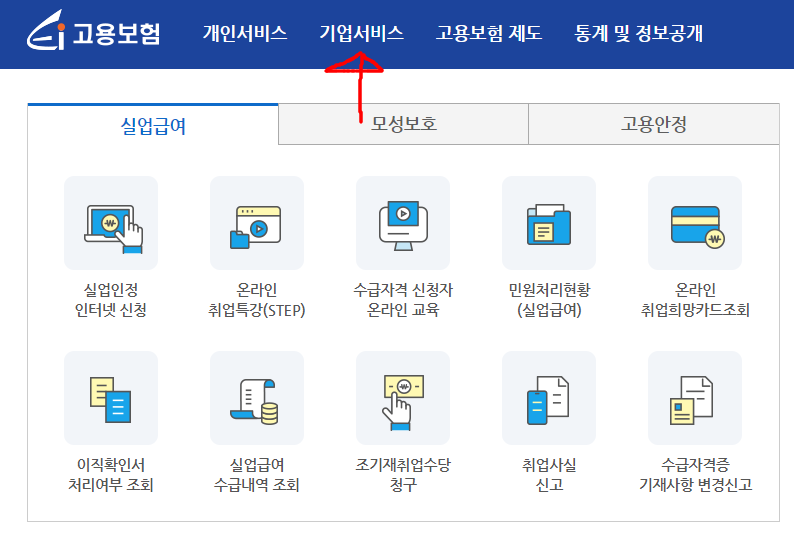
Task: Open the 수급자격 신청자 온라인 교육 text link
Action: (x=403, y=299)
